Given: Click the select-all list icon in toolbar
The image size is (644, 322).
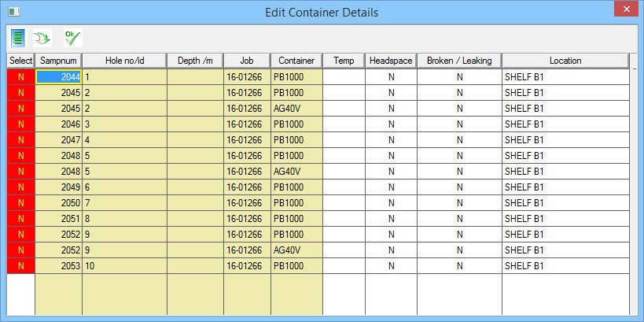Looking at the screenshot, I should (x=18, y=39).
